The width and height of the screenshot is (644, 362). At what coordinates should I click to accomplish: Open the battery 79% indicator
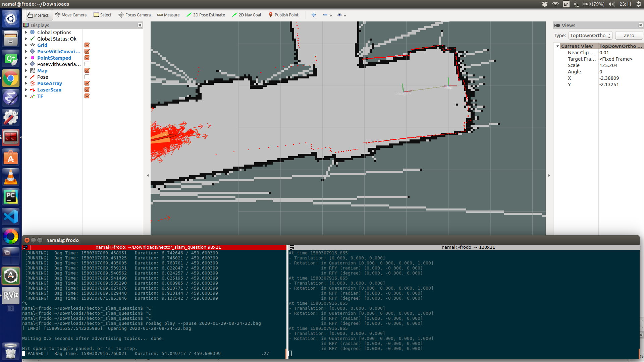(593, 4)
